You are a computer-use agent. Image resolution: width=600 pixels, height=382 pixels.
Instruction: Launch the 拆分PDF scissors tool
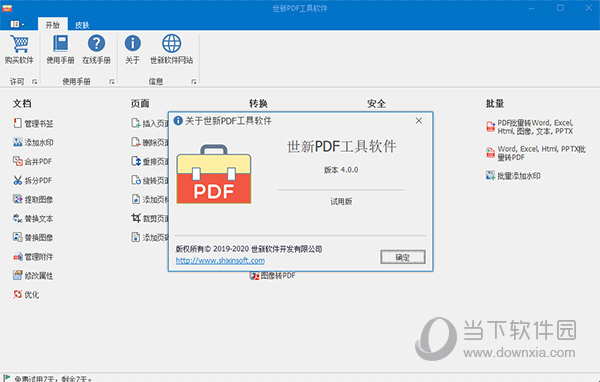(x=32, y=180)
